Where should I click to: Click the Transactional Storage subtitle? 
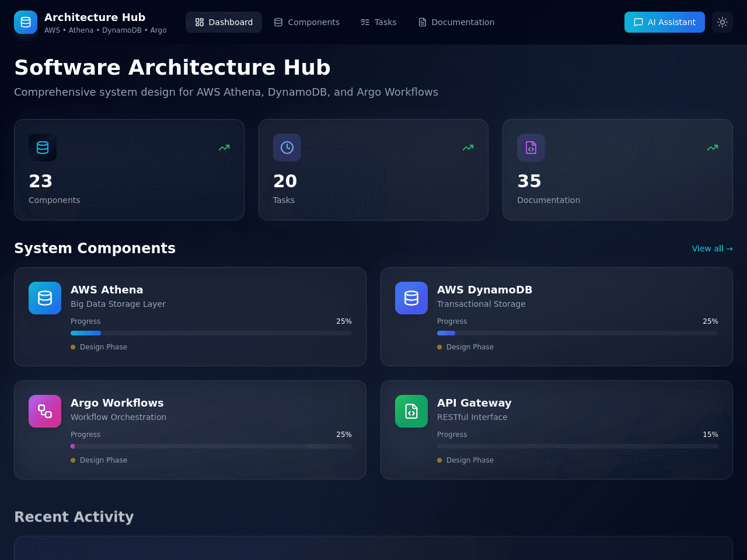tap(481, 304)
